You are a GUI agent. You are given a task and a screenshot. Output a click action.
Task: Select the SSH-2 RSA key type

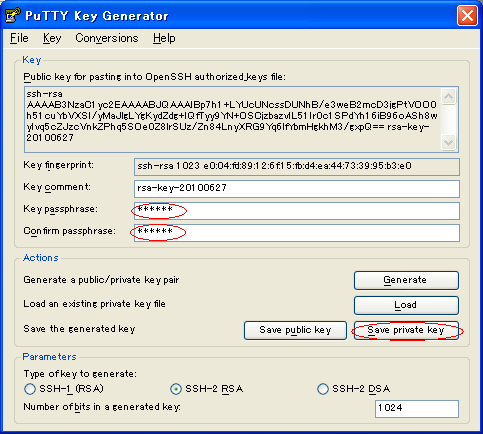click(x=176, y=389)
